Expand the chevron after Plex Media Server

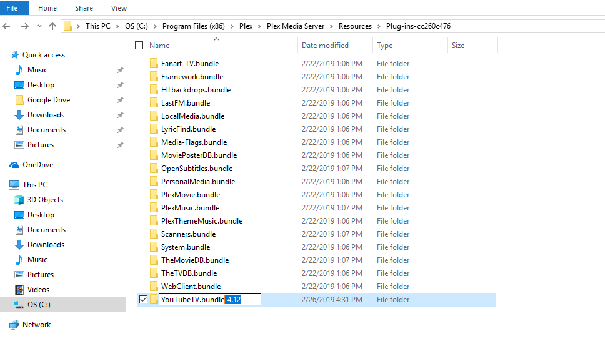(x=331, y=26)
